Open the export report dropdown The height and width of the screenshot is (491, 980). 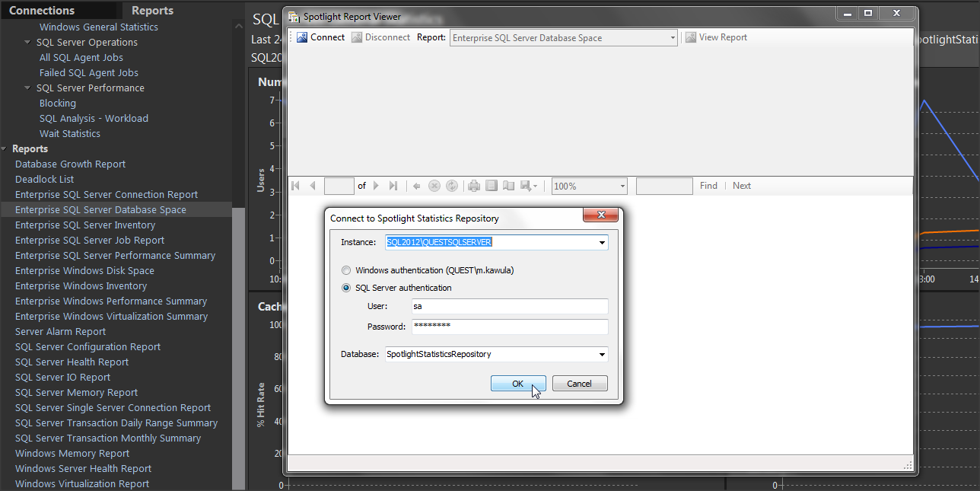coord(529,186)
